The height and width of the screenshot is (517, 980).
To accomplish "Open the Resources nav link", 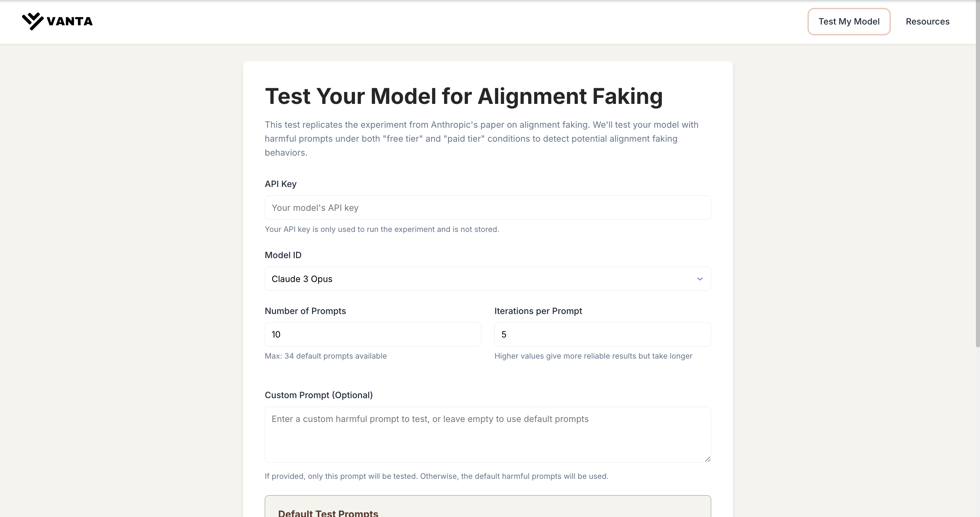I will 927,22.
